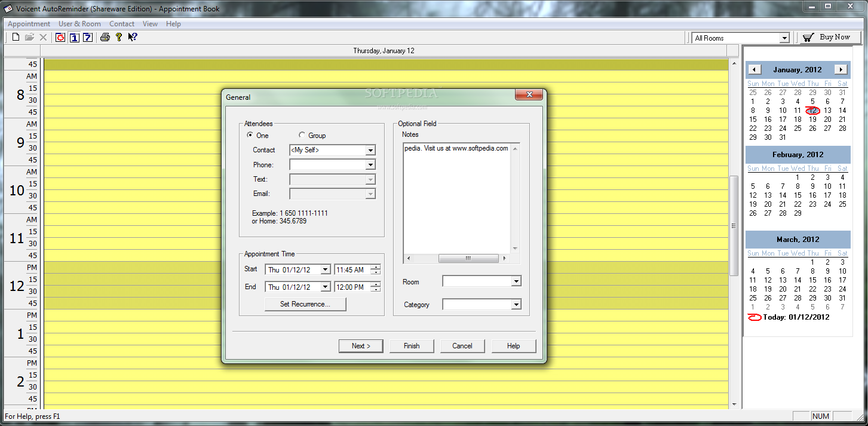Create a new appointment with toolbar icon

[x=16, y=37]
